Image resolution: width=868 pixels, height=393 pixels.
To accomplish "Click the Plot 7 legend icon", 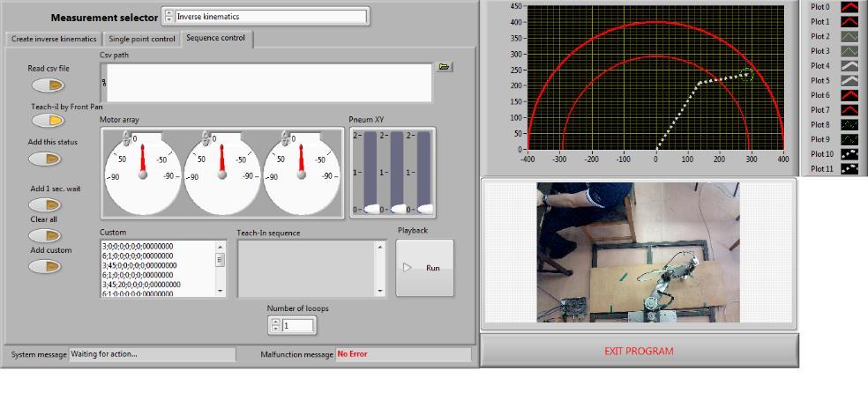I will (849, 110).
